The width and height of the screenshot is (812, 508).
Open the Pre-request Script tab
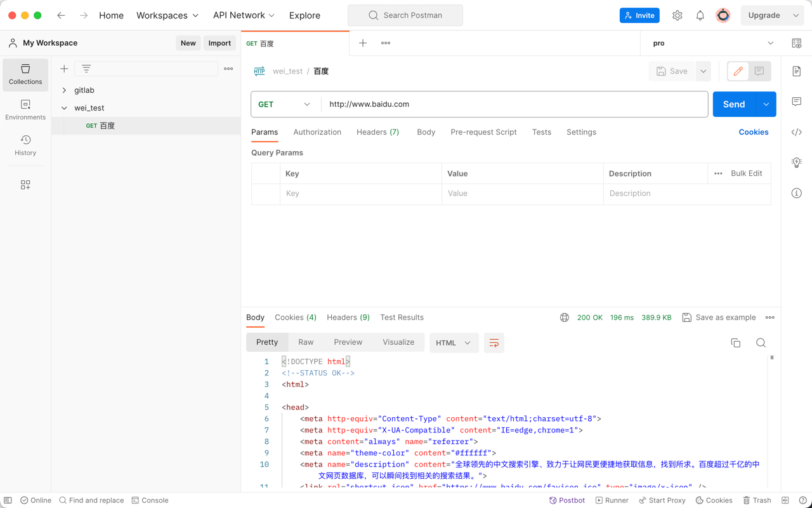tap(483, 132)
